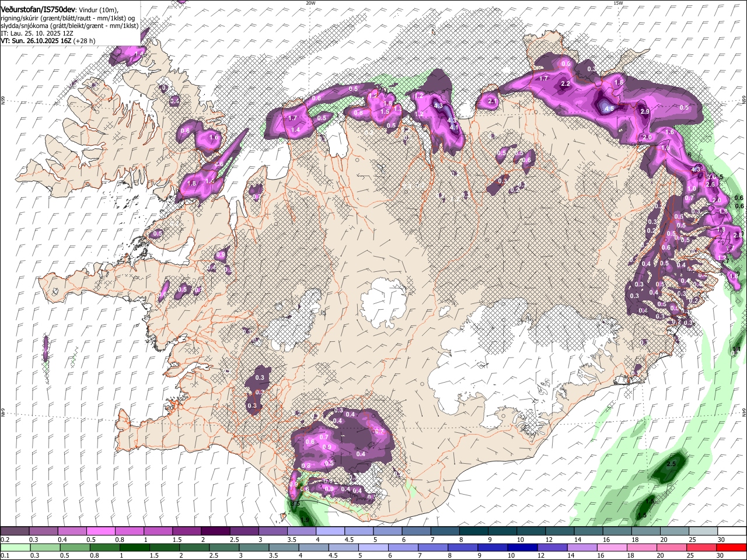Viewport: 747px width, 560px height.
Task: Pick the bright red 30 swatch, bottom legend row
Action: point(731,547)
